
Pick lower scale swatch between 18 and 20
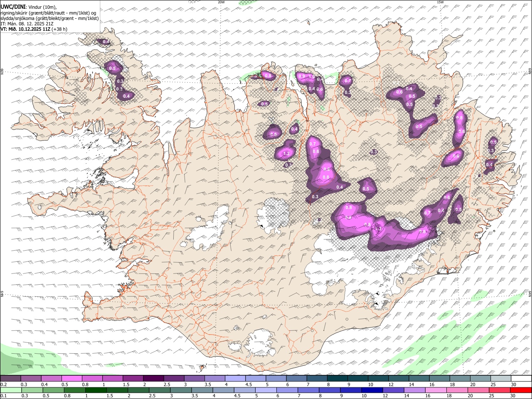click(457, 390)
